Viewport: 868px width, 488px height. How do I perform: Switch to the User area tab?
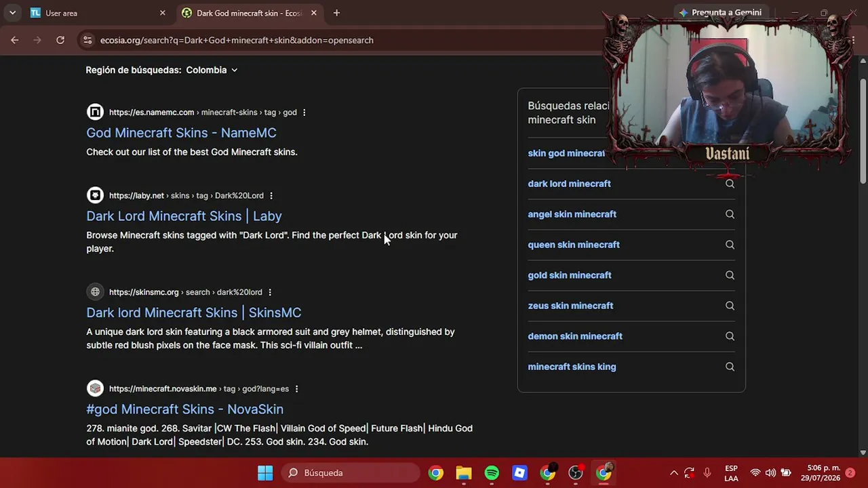[x=98, y=13]
